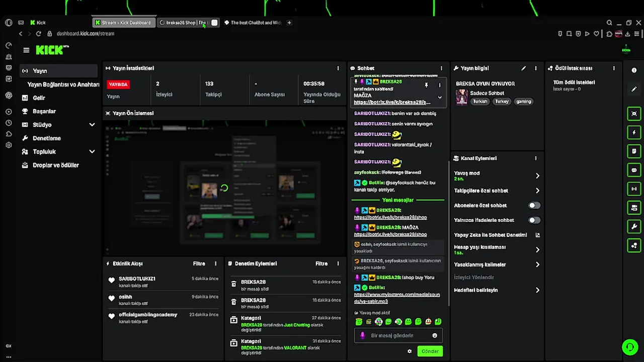Toggle channel actions widget on right rail
The image size is (644, 362).
(x=634, y=208)
